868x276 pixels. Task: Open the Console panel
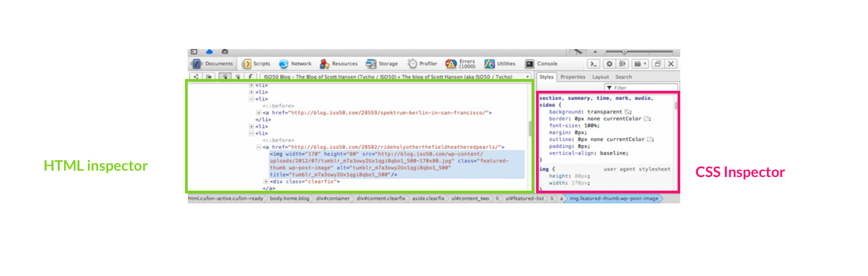[x=541, y=64]
